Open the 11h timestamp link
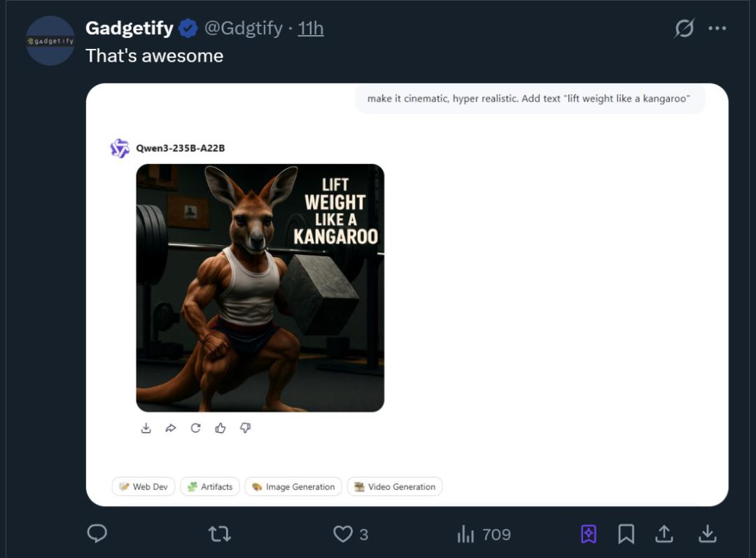This screenshot has height=558, width=756. click(310, 29)
